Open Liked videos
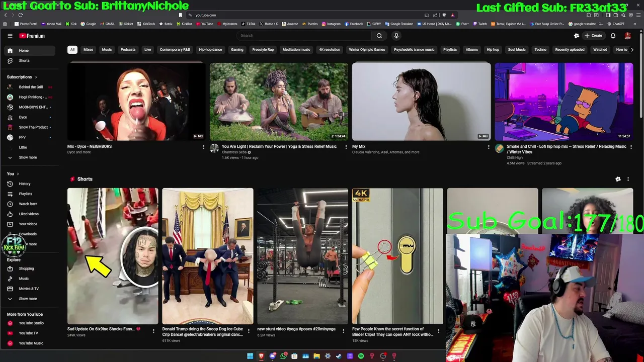Image resolution: width=644 pixels, height=362 pixels. pos(30,214)
